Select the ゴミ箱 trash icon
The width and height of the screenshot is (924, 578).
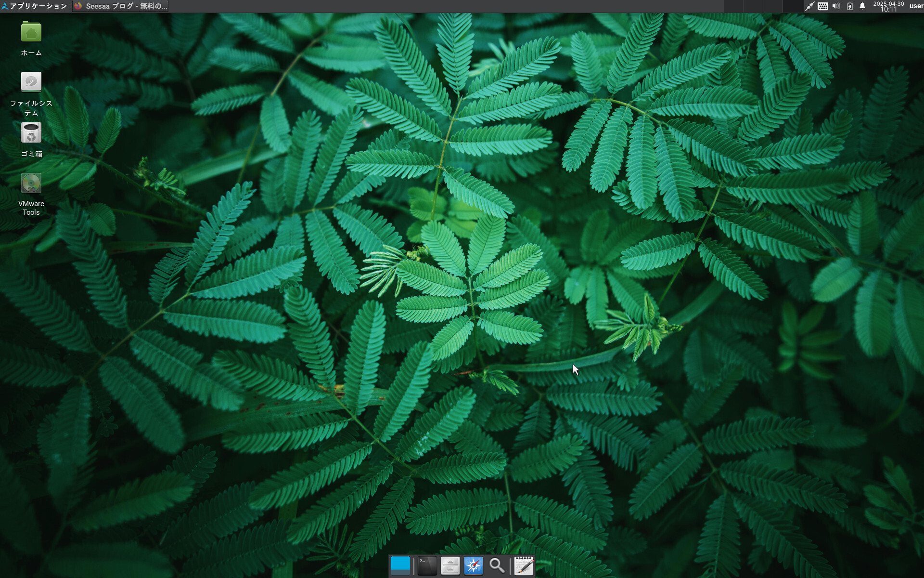click(x=31, y=133)
